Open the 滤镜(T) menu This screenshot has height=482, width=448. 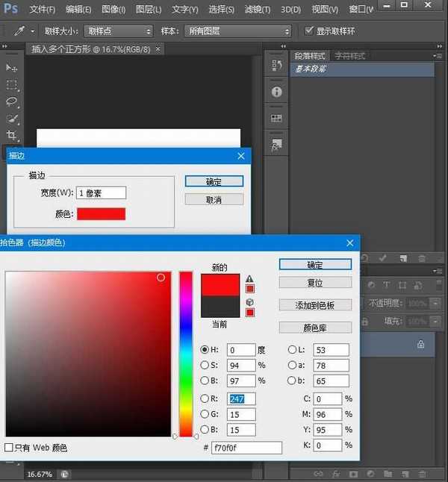[258, 10]
